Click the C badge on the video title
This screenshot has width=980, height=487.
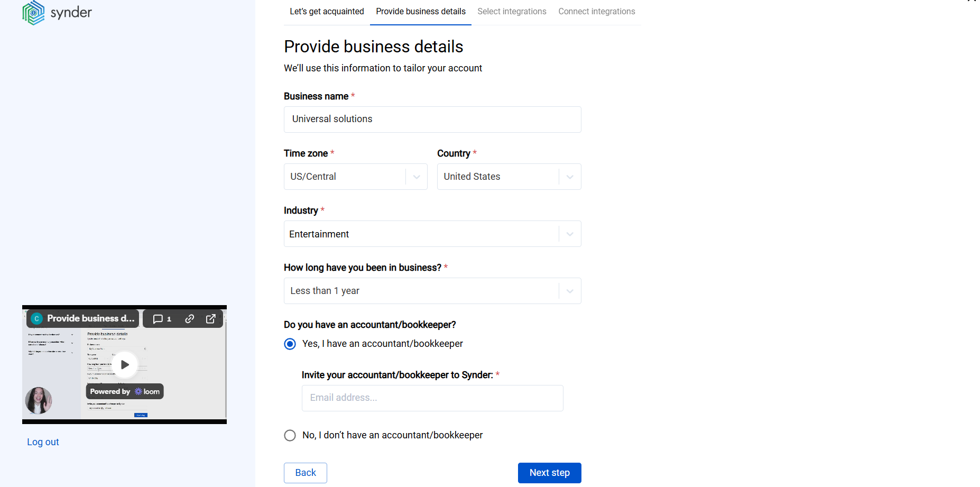click(36, 318)
